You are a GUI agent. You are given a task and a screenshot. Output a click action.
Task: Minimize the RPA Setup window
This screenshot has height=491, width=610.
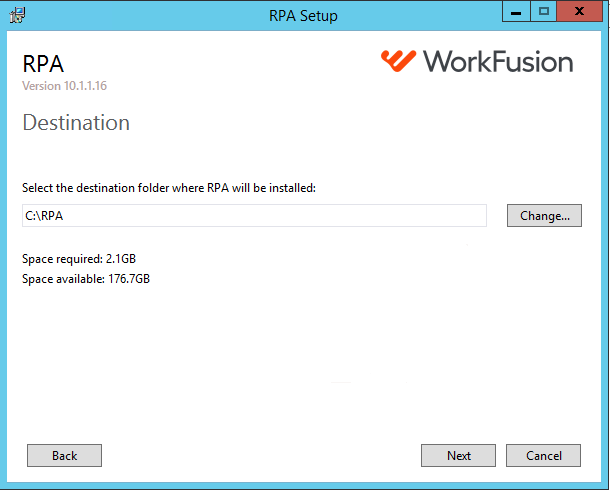tap(516, 12)
